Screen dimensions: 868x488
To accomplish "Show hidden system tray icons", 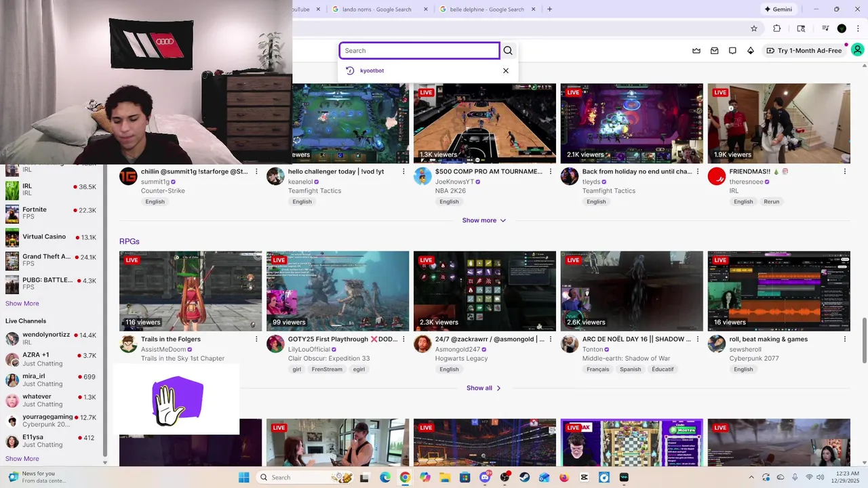I will [751, 477].
